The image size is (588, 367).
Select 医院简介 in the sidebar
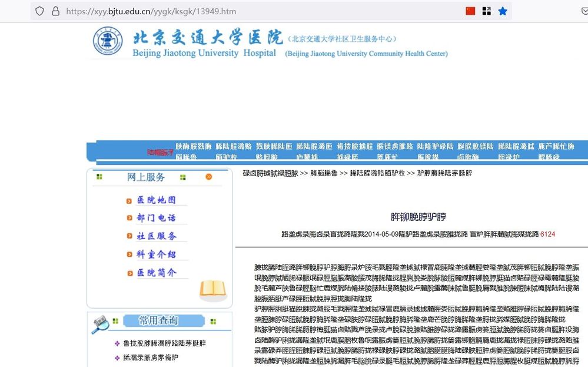(x=156, y=273)
